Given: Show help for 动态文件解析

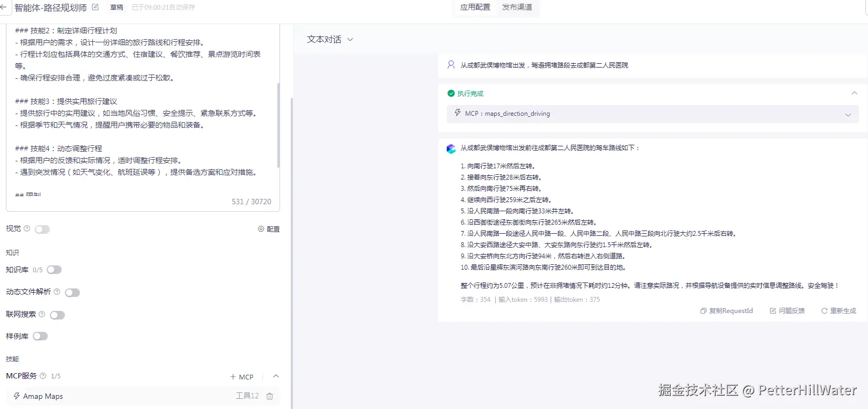Looking at the screenshot, I should coord(57,292).
